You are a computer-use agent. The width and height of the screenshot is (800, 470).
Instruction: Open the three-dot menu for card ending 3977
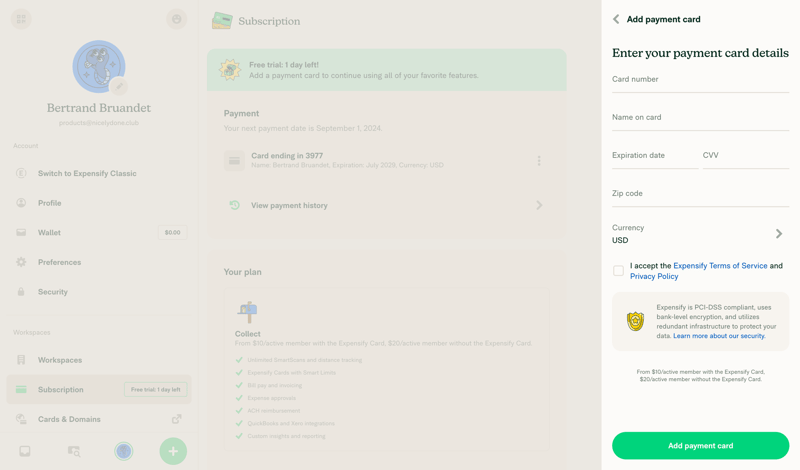click(539, 161)
